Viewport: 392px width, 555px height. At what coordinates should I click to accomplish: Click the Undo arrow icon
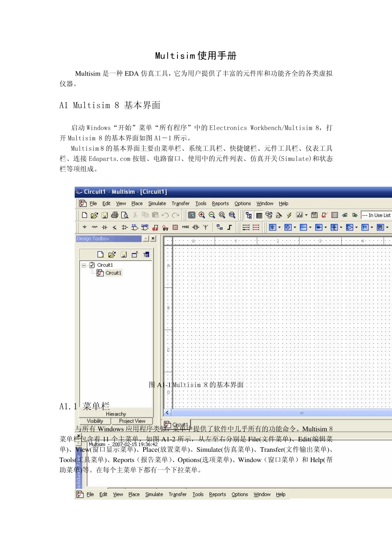pos(165,215)
